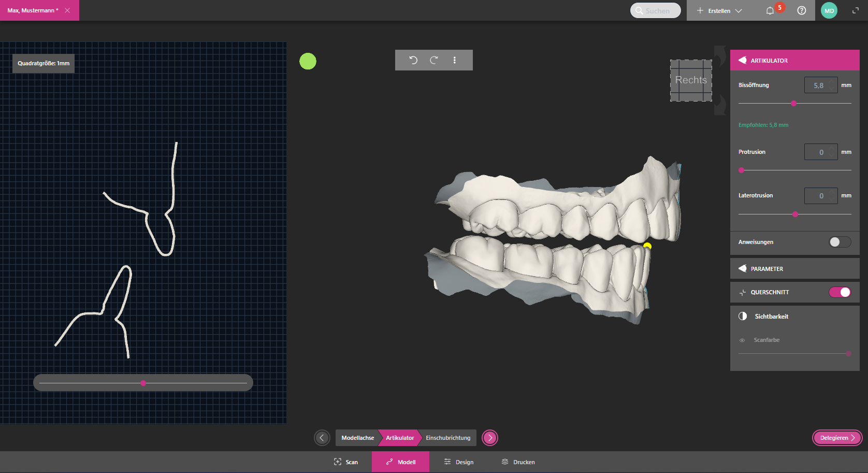Screen dimensions: 868x473
Task: Close the Max, Mustermann tab
Action: click(67, 10)
